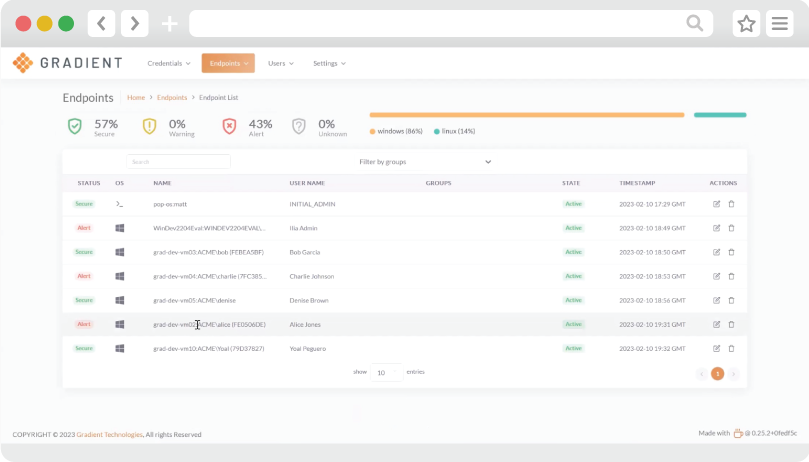Expand the Filter by groups dropdown
The height and width of the screenshot is (462, 809).
click(x=425, y=162)
